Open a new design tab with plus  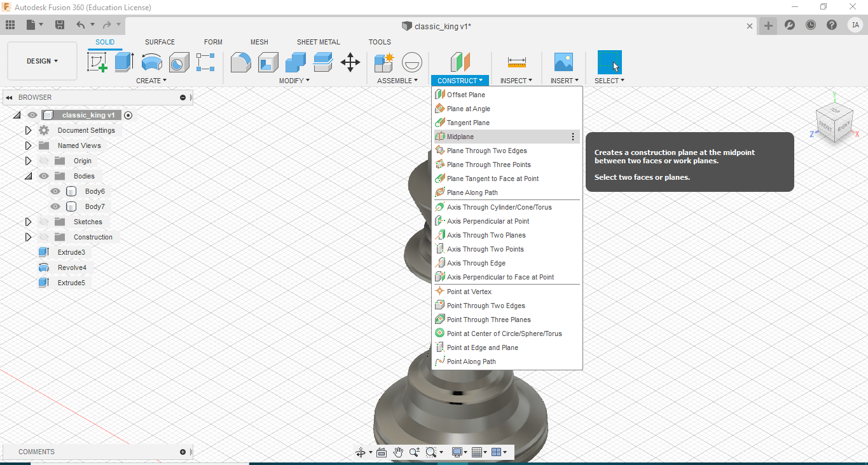pos(768,25)
